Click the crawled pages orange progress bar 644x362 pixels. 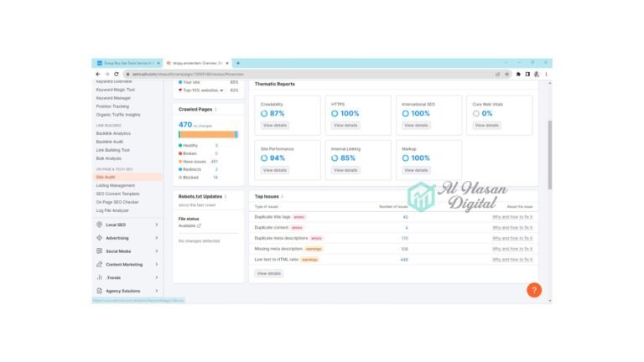click(x=205, y=134)
